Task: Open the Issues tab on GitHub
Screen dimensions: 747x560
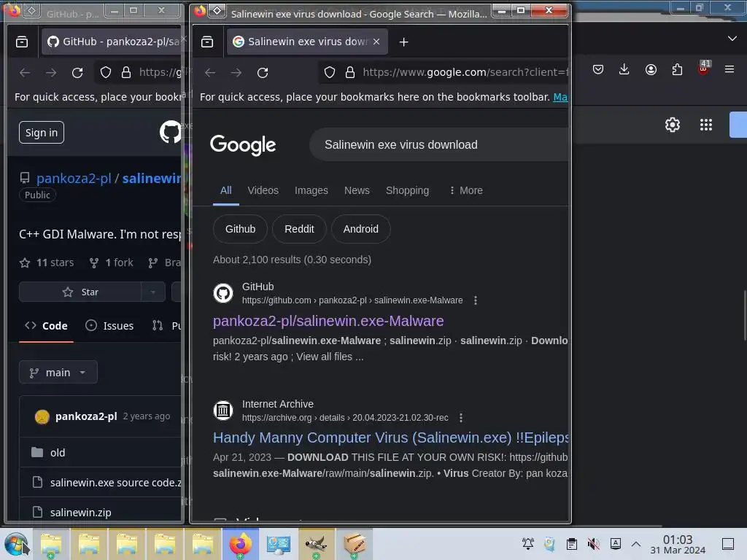Action: (109, 326)
